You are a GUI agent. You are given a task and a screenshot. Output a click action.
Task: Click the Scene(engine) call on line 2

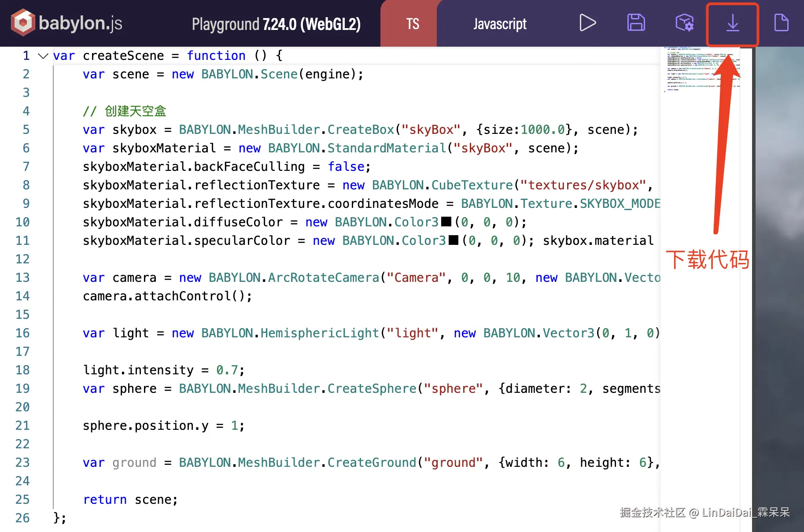pos(309,74)
